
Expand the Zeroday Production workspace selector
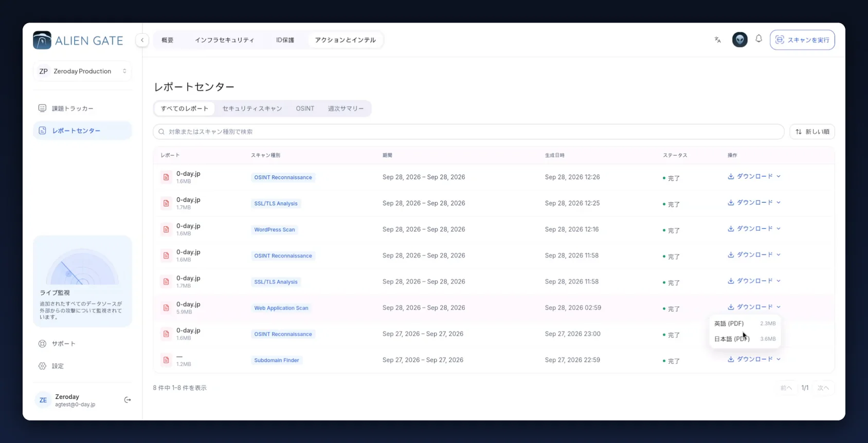click(x=82, y=71)
